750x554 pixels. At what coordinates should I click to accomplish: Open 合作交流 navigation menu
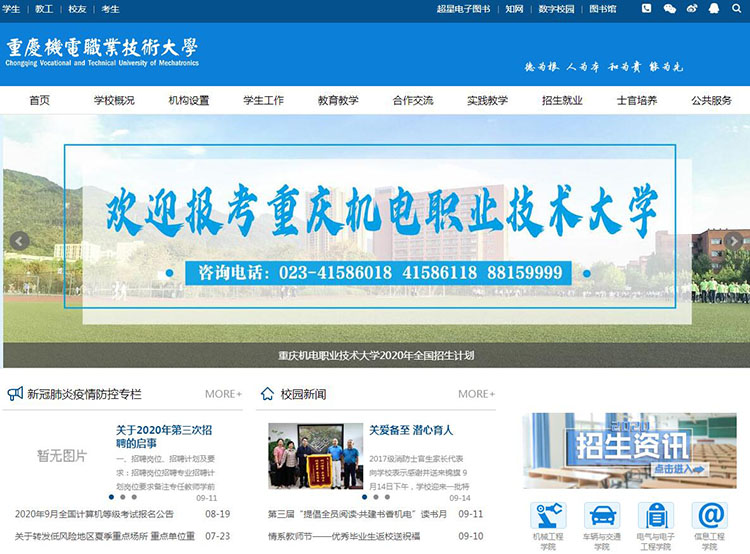point(413,100)
